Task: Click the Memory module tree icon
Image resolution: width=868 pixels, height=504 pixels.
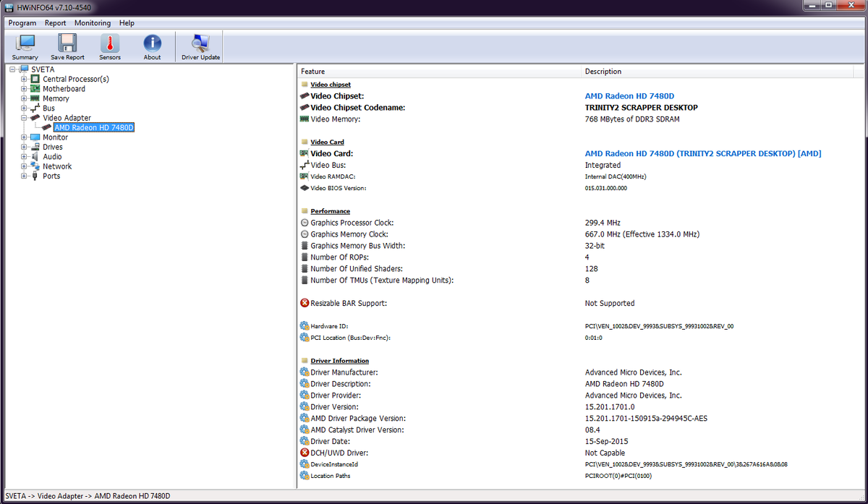Action: 35,98
